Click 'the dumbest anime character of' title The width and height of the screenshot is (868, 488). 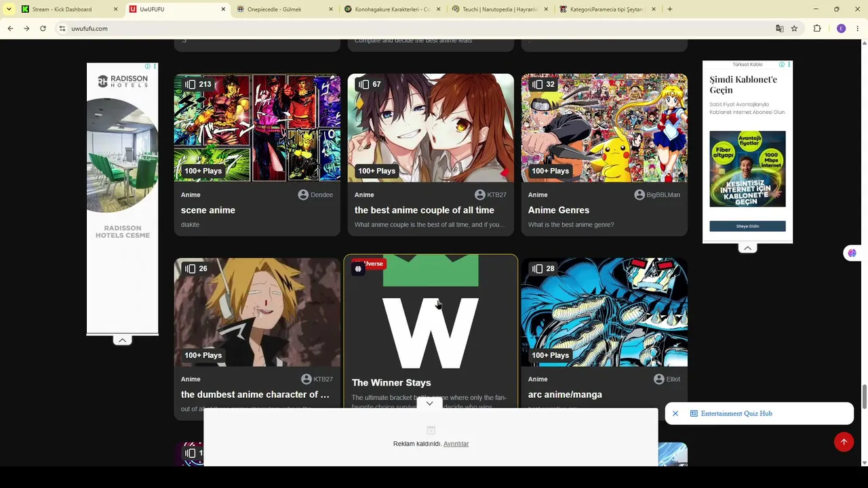tap(255, 394)
